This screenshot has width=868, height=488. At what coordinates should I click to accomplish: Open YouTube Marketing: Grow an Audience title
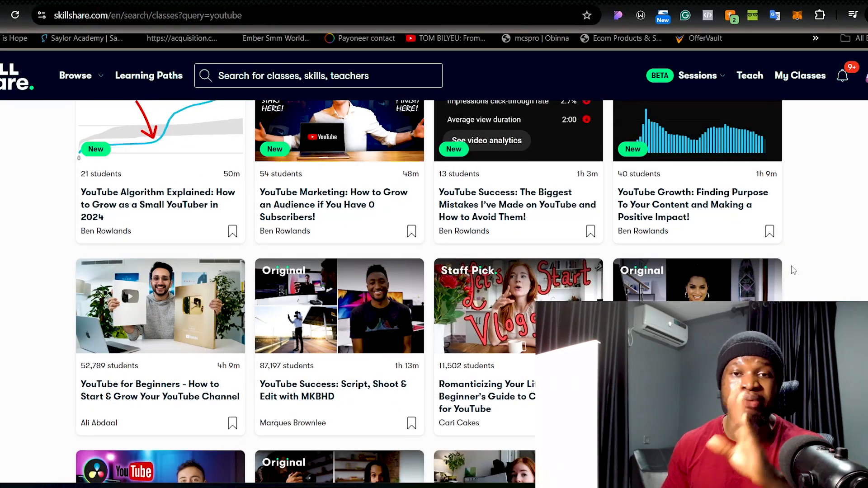point(334,205)
